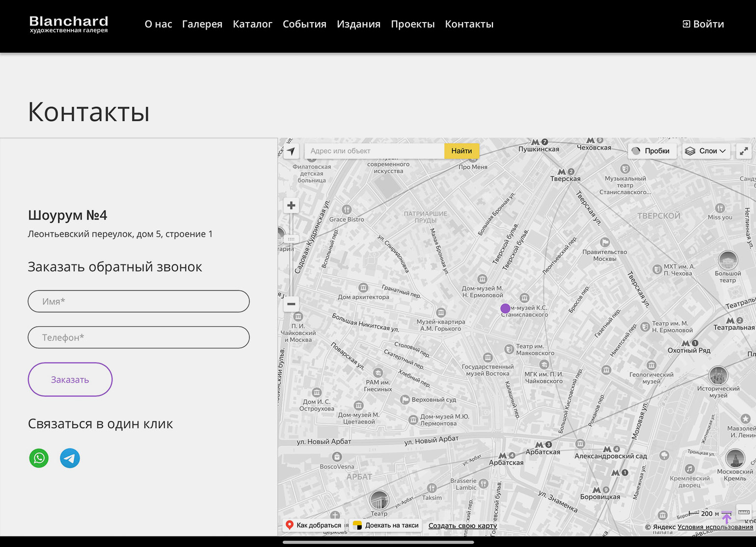
Task: Zoom out the map with minus button
Action: [x=291, y=304]
